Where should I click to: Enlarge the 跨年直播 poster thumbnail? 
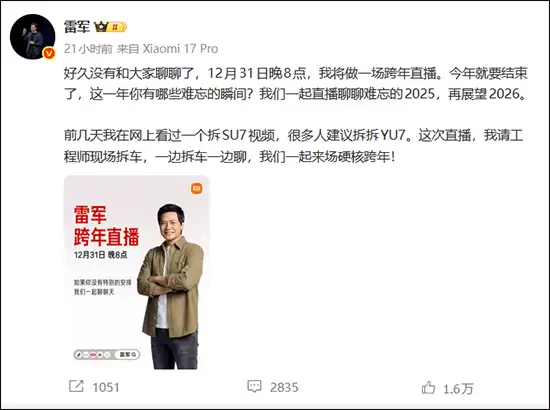point(137,273)
